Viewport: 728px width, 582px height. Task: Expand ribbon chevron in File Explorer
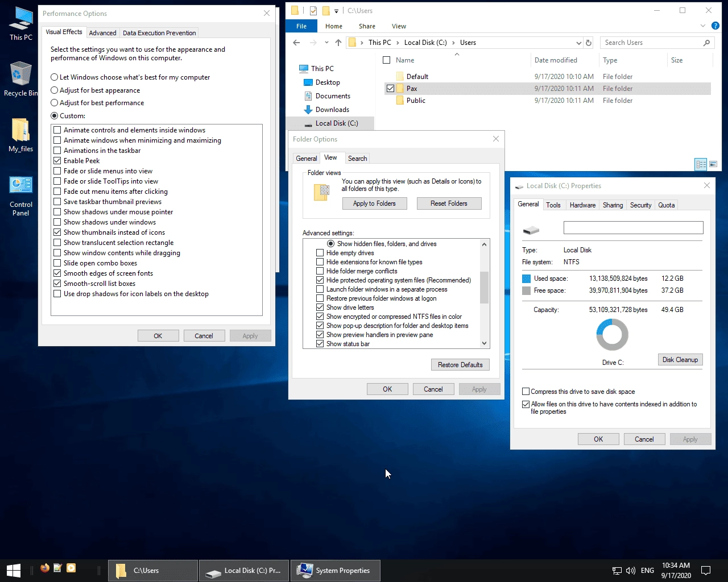pos(704,26)
